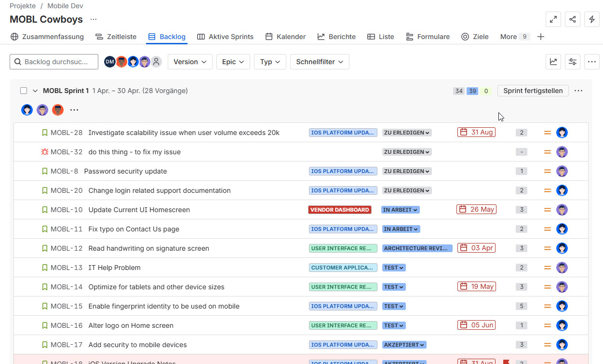603x364 pixels.
Task: Click the share icon in header
Action: [573, 19]
